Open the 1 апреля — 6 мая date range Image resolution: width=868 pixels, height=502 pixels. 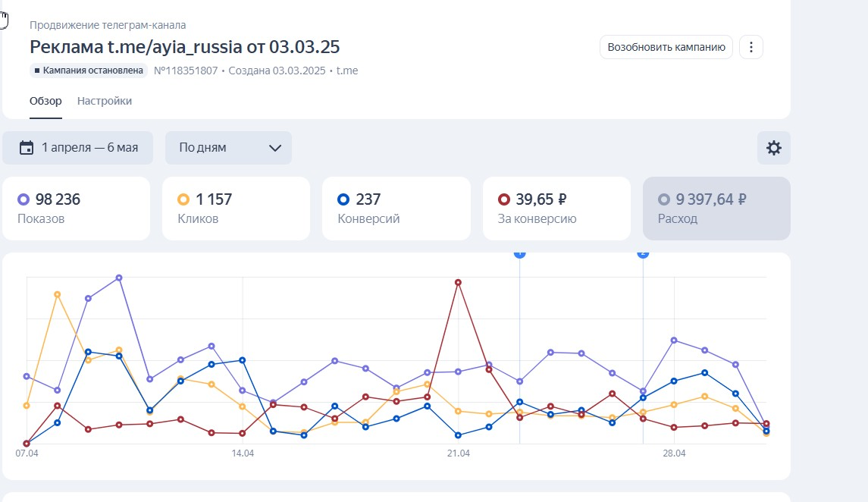(x=78, y=148)
